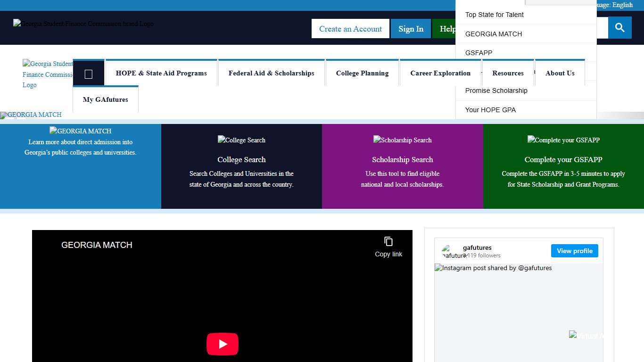Open the Instagram post shared by @gafutures
The height and width of the screenshot is (362, 644).
(519, 311)
